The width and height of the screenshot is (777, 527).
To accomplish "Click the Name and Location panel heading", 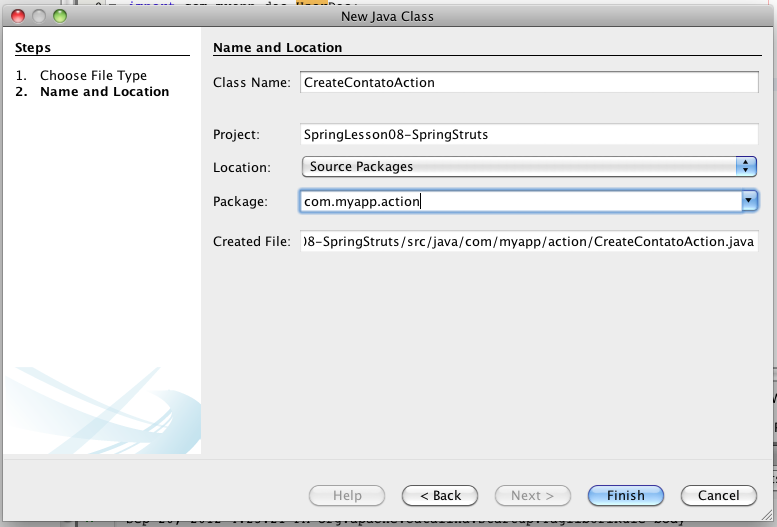I will 278,48.
